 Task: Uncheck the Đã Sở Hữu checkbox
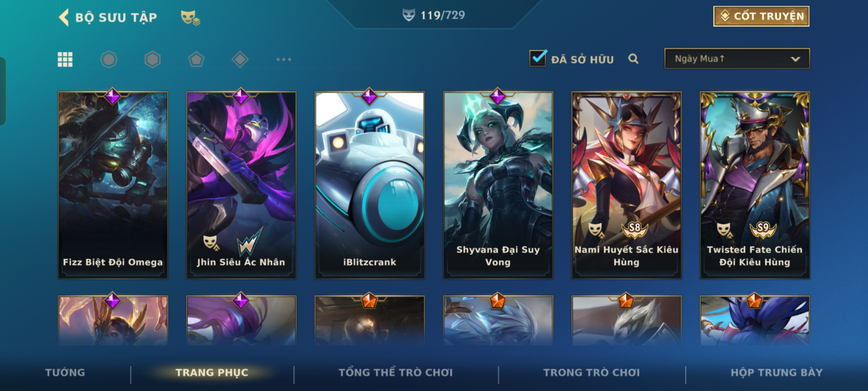click(538, 58)
